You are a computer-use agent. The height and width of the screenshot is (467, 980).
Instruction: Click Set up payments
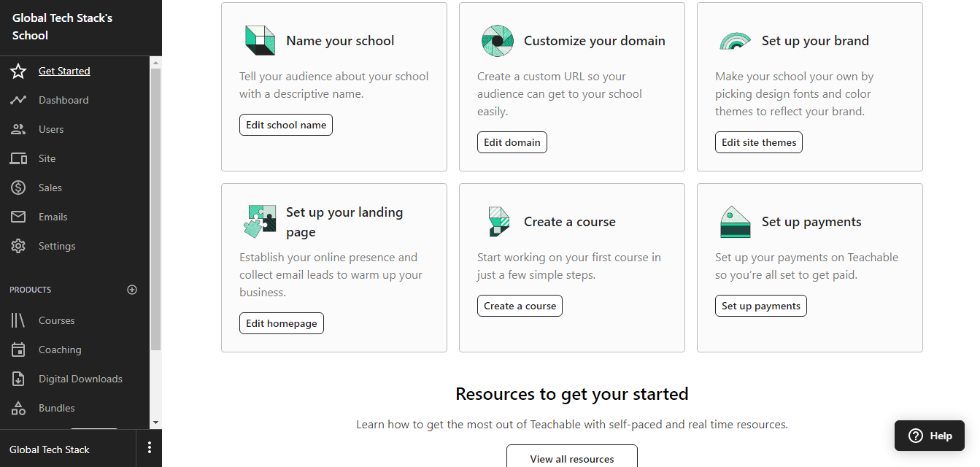tap(760, 305)
